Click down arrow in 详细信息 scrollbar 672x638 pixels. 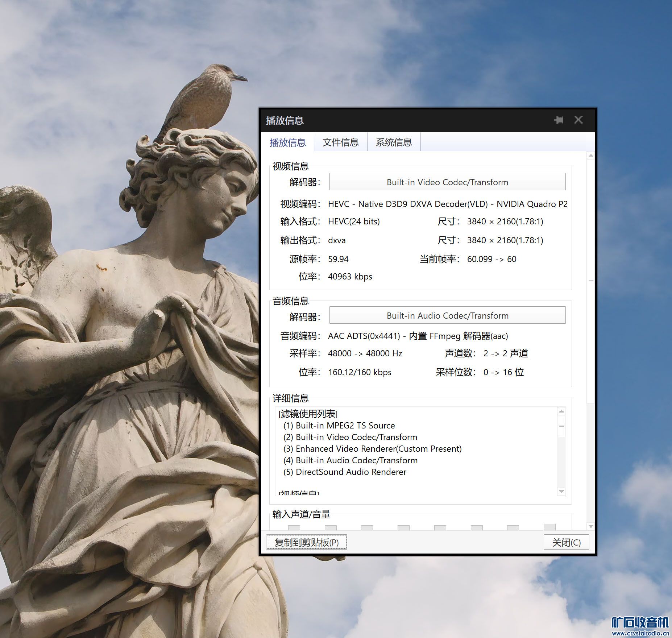tap(561, 492)
